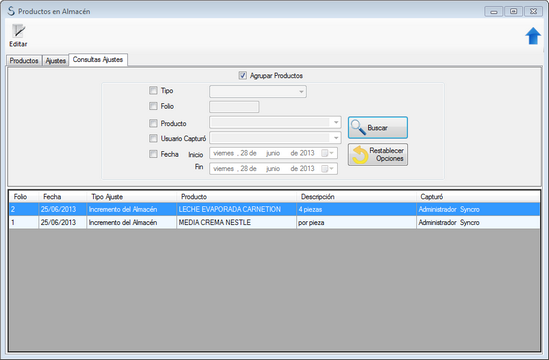This screenshot has height=360, width=549.
Task: Minimize the Productos en Almacén window
Action: click(x=494, y=12)
